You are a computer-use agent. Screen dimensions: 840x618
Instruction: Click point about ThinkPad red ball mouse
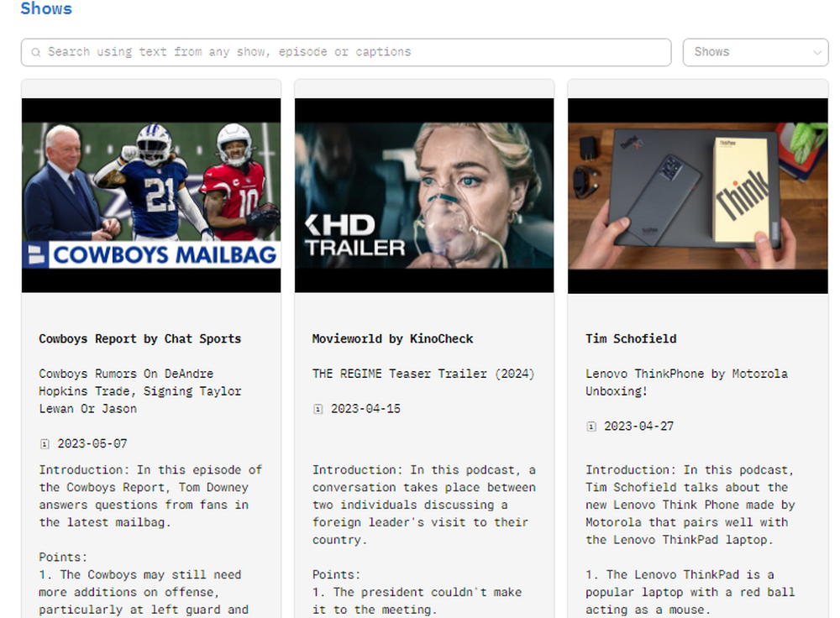coord(690,592)
